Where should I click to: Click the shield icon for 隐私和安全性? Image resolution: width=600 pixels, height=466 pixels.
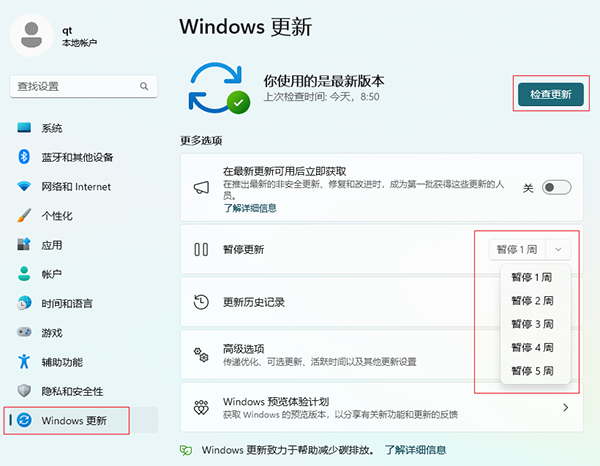[x=24, y=391]
